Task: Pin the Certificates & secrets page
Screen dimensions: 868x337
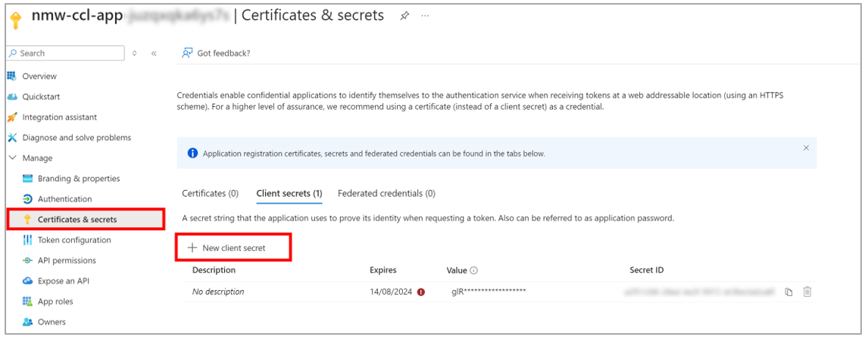Action: (x=404, y=16)
